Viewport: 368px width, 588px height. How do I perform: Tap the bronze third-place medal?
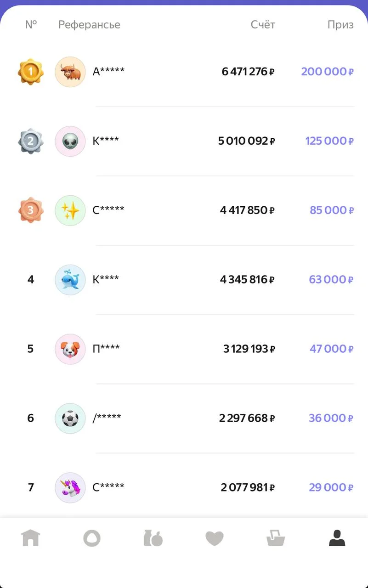31,210
